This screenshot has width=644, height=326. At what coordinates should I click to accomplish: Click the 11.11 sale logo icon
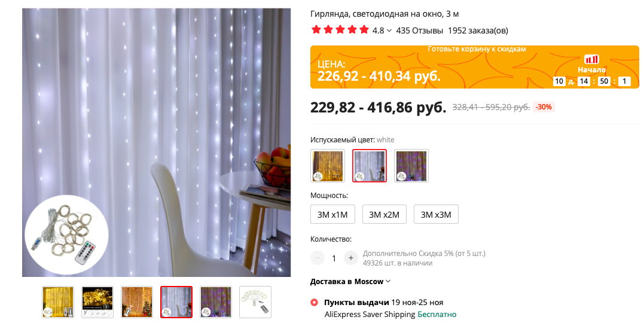tap(591, 59)
